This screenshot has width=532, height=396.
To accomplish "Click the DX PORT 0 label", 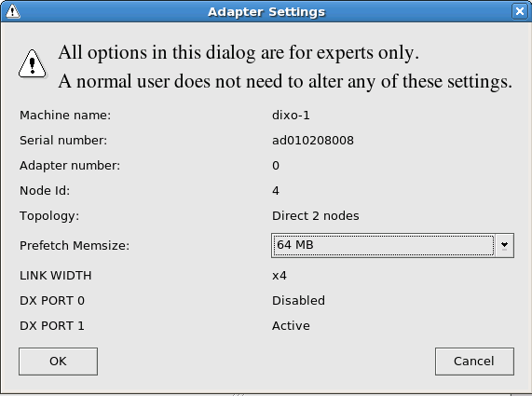I will [52, 301].
